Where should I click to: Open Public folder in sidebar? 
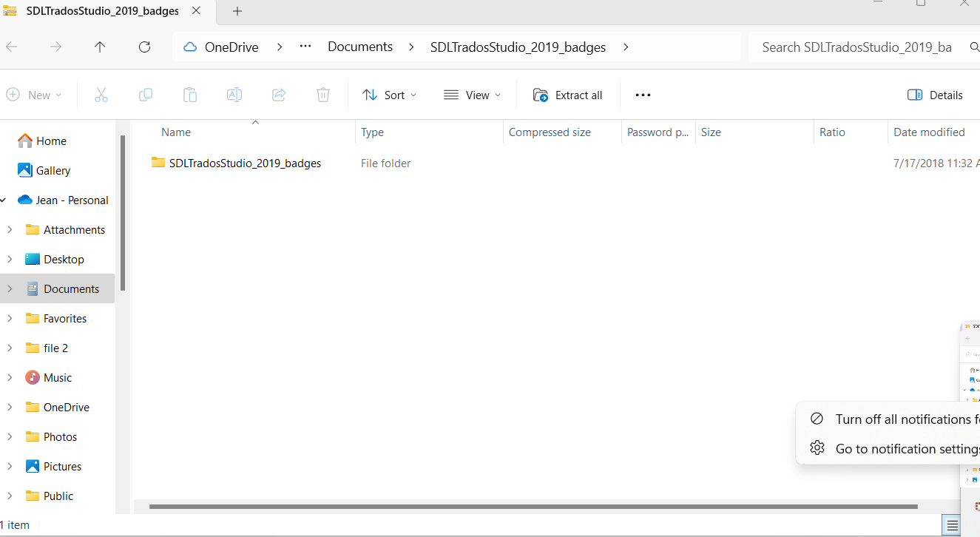[x=50, y=496]
